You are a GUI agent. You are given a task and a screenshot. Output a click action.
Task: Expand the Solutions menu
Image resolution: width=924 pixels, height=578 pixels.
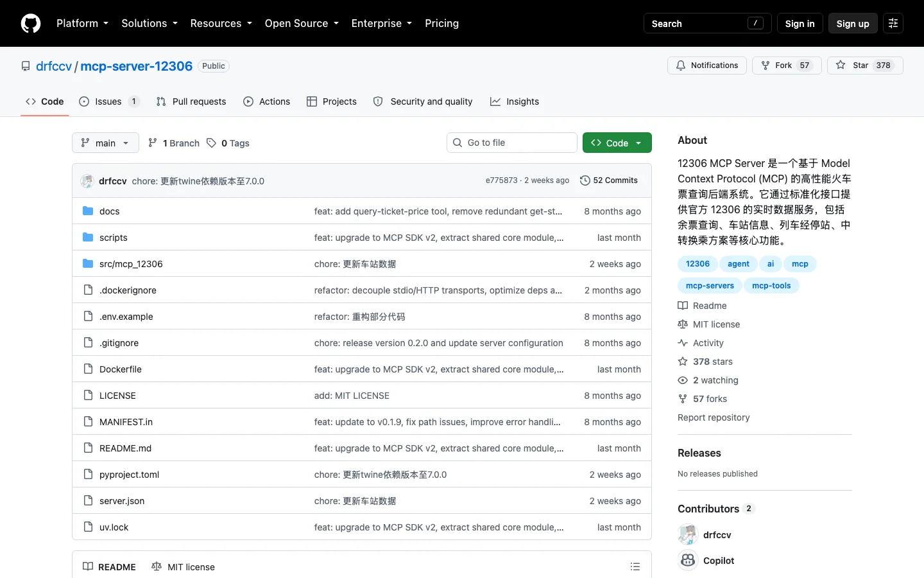(x=150, y=23)
